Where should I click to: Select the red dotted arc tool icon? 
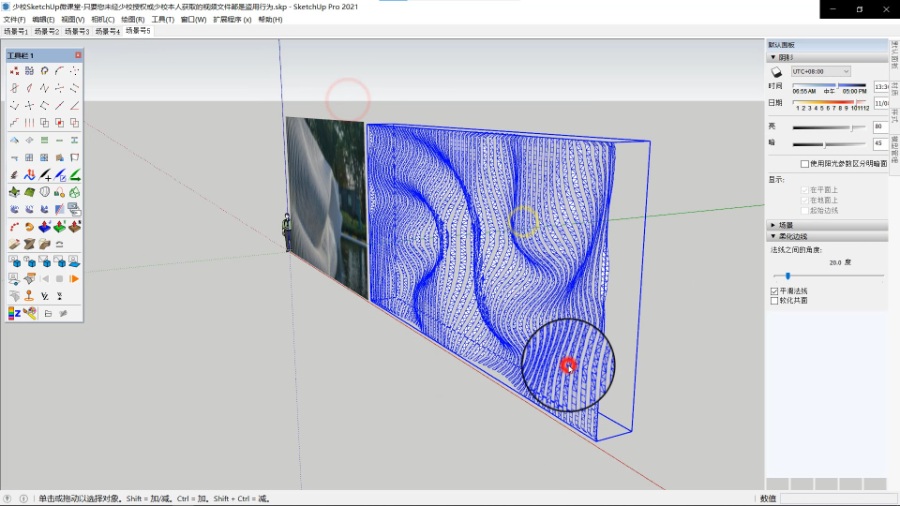(x=14, y=227)
